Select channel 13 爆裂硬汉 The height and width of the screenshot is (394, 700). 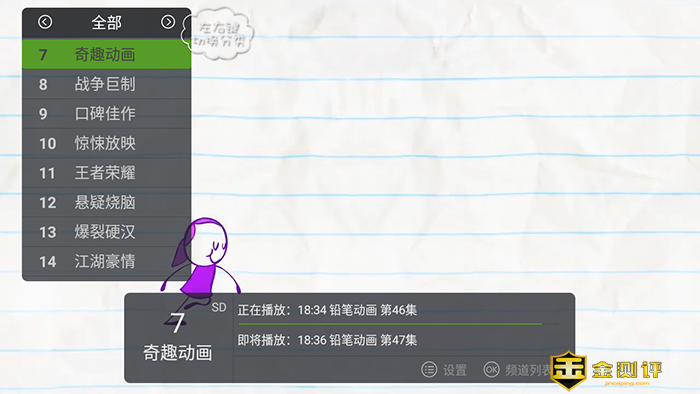107,232
